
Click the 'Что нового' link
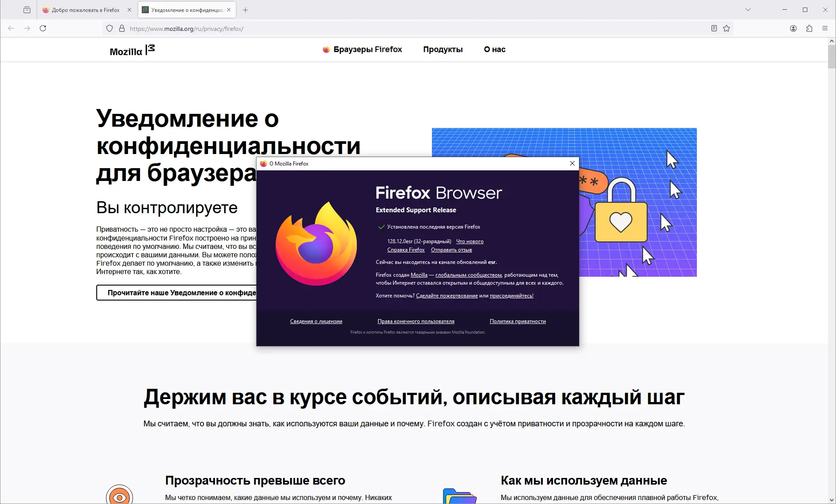tap(470, 241)
